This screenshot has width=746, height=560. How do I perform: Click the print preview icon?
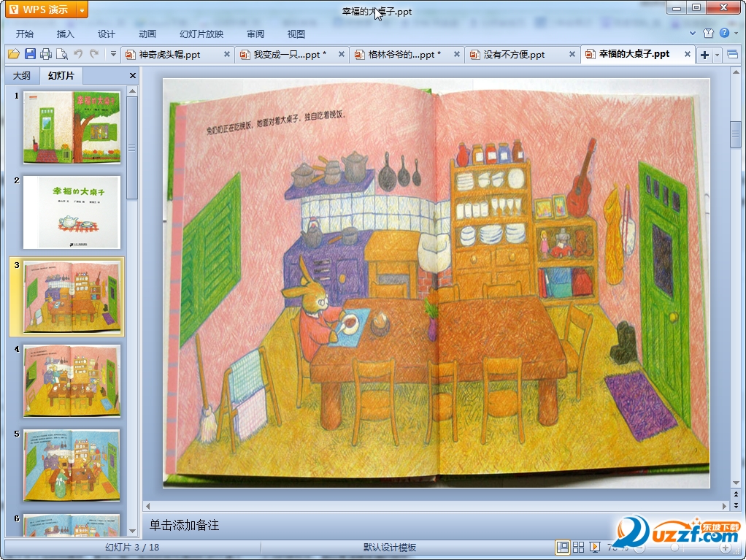[62, 54]
